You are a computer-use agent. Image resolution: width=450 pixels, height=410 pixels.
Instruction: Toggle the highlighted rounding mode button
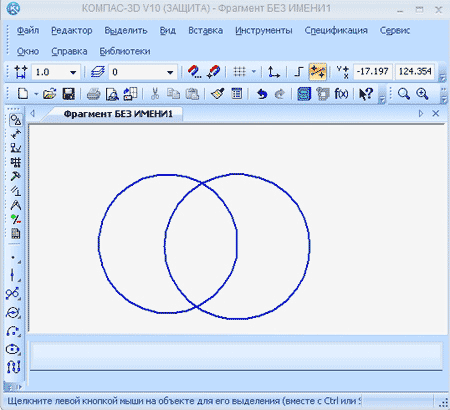[317, 72]
